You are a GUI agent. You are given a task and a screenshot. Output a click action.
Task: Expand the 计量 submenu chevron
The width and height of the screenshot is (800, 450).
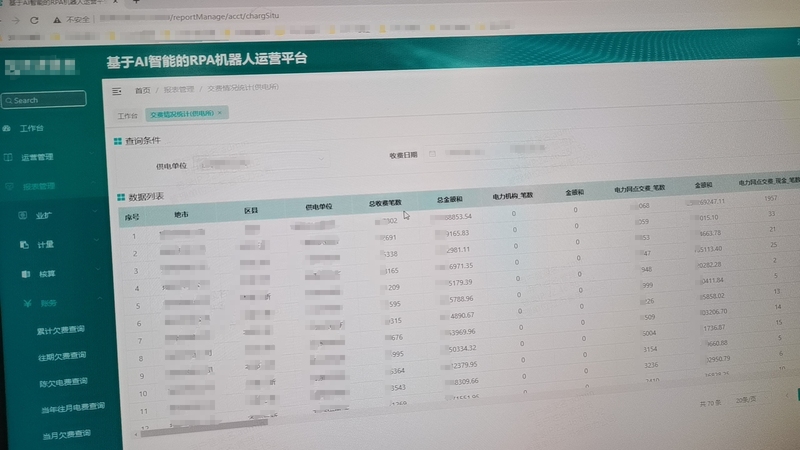pyautogui.click(x=97, y=239)
